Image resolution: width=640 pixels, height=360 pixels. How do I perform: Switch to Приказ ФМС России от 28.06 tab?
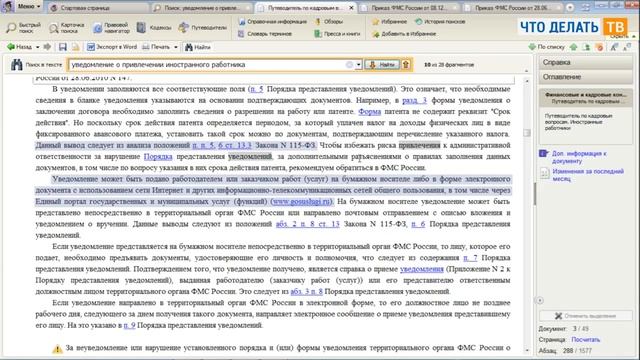pyautogui.click(x=513, y=7)
